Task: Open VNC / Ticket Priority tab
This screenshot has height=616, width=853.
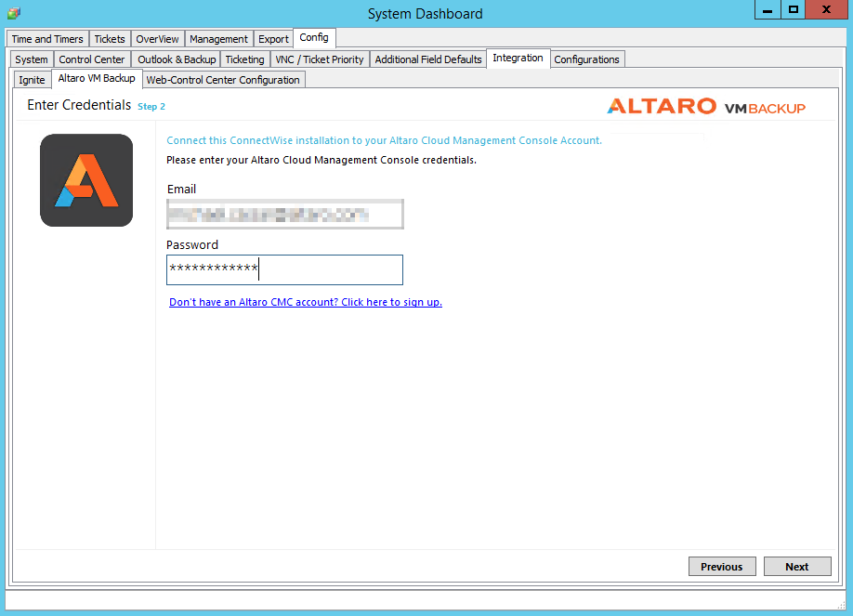Action: point(320,59)
